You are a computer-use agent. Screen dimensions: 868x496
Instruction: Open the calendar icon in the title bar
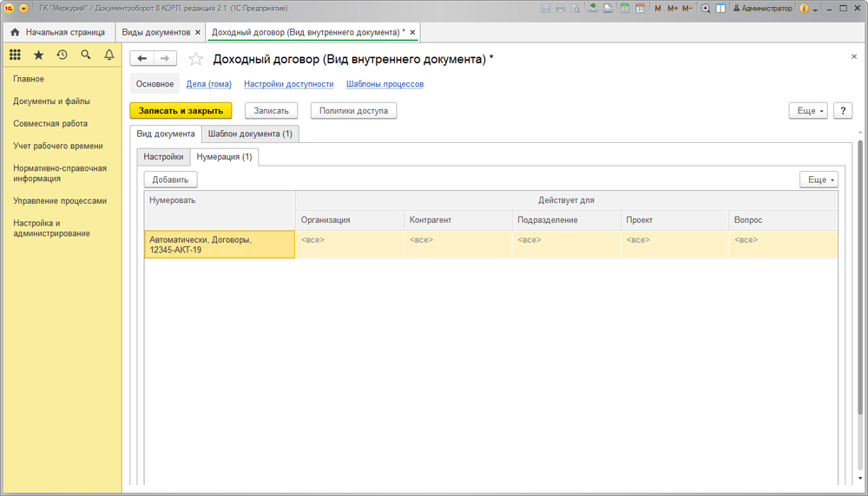(x=639, y=9)
